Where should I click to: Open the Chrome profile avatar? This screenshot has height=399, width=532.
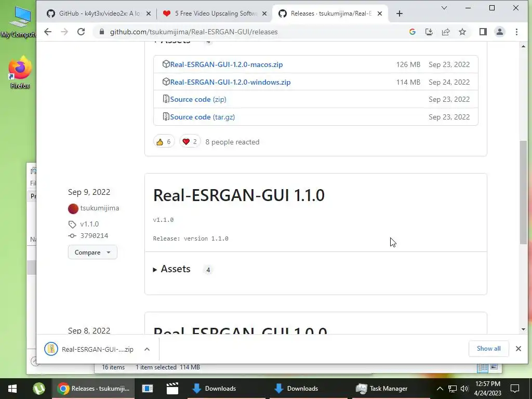point(499,32)
